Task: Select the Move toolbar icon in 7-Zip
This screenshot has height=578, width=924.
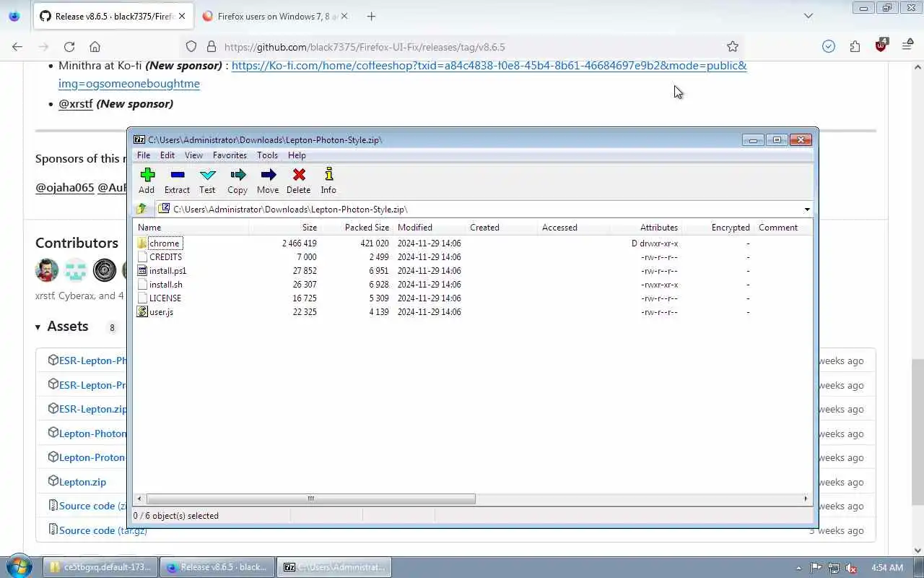Action: [268, 181]
